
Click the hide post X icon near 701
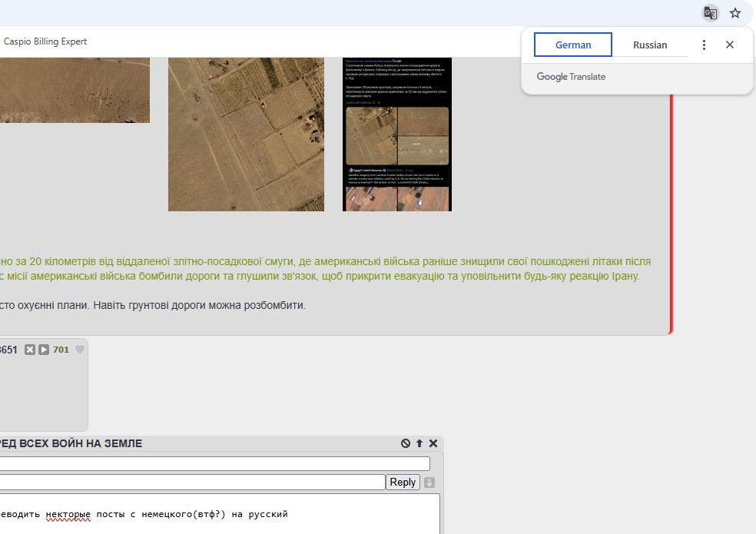pos(30,350)
